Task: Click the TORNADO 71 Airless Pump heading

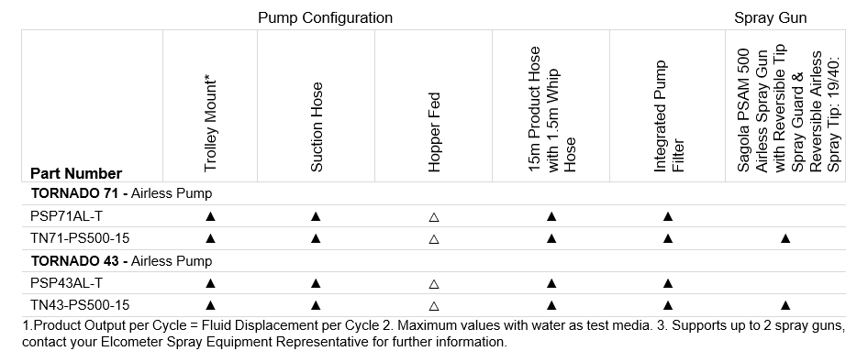Action: [x=121, y=193]
